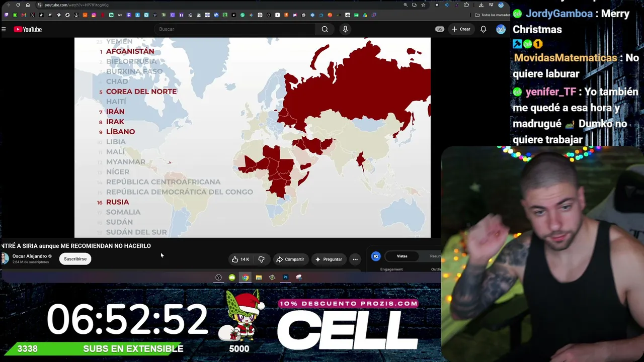The width and height of the screenshot is (644, 362).
Task: Open the site info icon in address bar
Action: [x=39, y=5]
